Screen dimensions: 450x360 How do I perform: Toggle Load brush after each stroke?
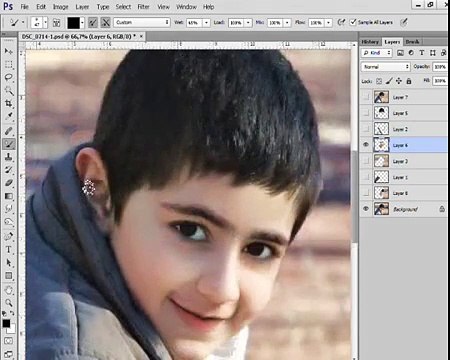(93, 23)
